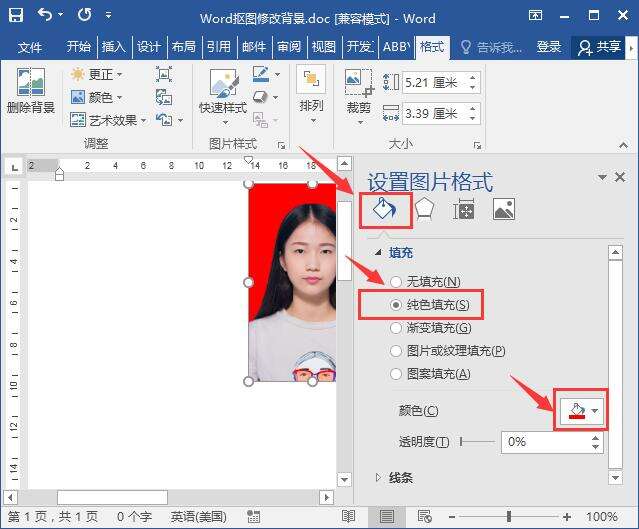Click the Compress Pictures icon
The height and width of the screenshot is (529, 639).
[164, 74]
